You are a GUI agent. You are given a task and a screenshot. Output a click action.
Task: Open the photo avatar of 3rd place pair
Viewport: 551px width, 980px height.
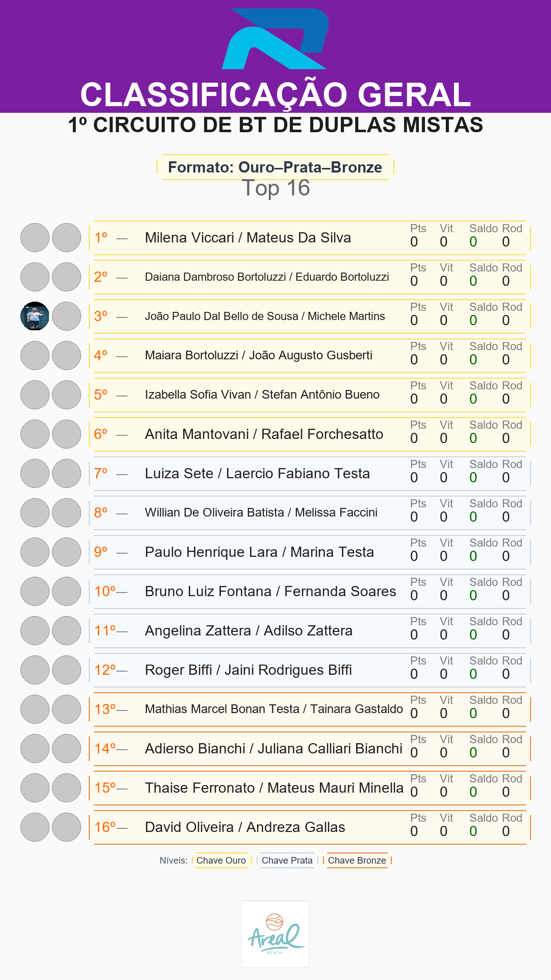coord(35,316)
